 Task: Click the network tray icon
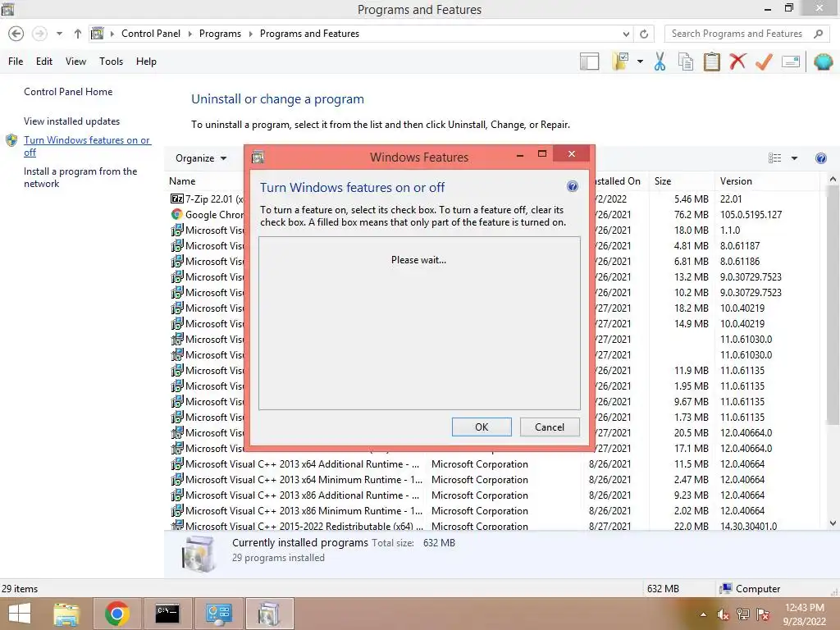click(742, 614)
